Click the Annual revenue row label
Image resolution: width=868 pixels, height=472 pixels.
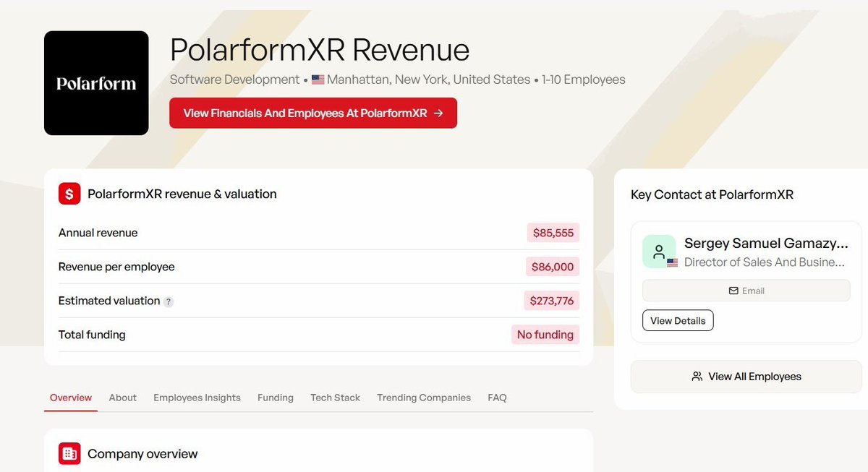pos(98,233)
